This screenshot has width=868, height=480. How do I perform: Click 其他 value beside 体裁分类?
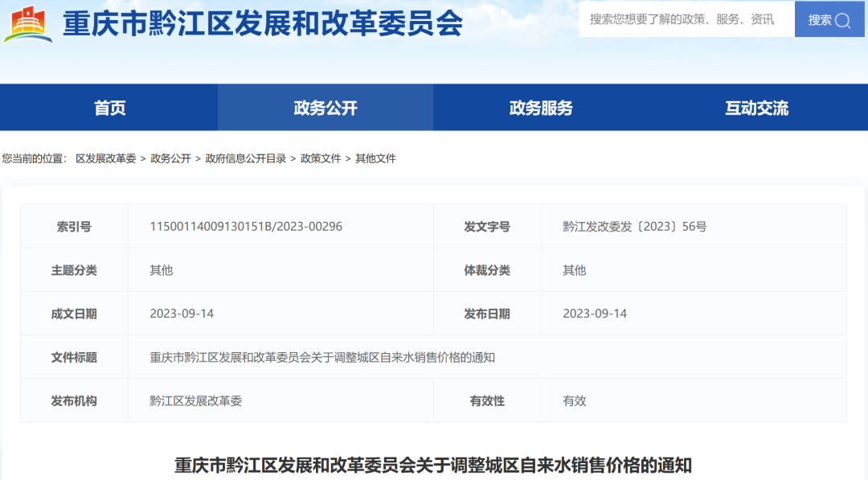click(x=574, y=270)
